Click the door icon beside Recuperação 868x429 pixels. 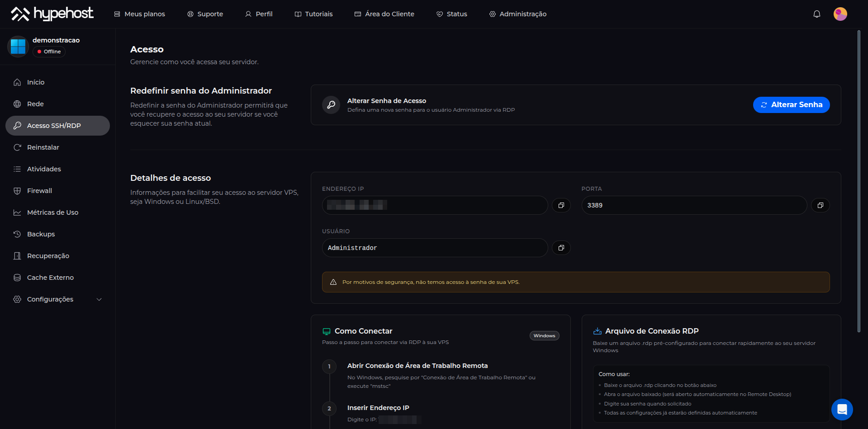tap(17, 256)
